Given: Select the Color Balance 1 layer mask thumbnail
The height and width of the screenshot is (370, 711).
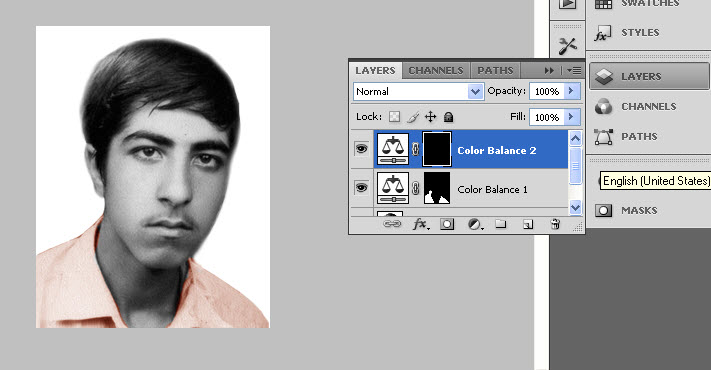Looking at the screenshot, I should pyautogui.click(x=437, y=188).
